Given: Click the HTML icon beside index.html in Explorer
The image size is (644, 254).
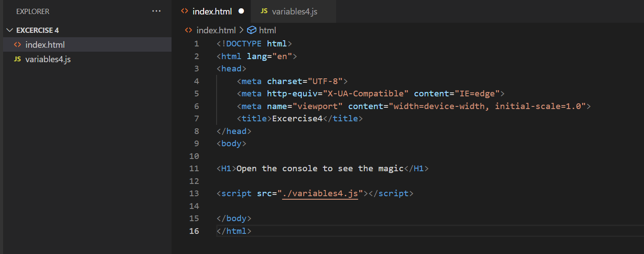Looking at the screenshot, I should point(17,44).
